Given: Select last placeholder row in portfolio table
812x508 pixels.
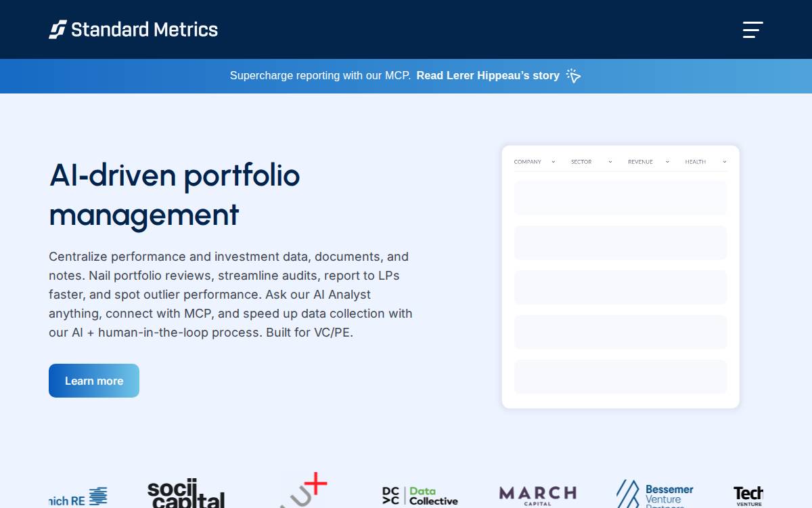Looking at the screenshot, I should point(621,377).
